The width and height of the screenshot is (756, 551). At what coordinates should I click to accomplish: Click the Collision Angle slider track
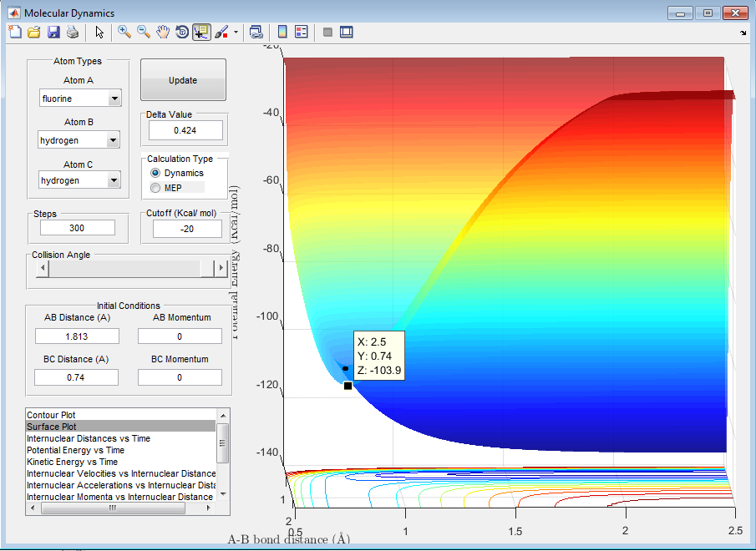click(x=125, y=269)
